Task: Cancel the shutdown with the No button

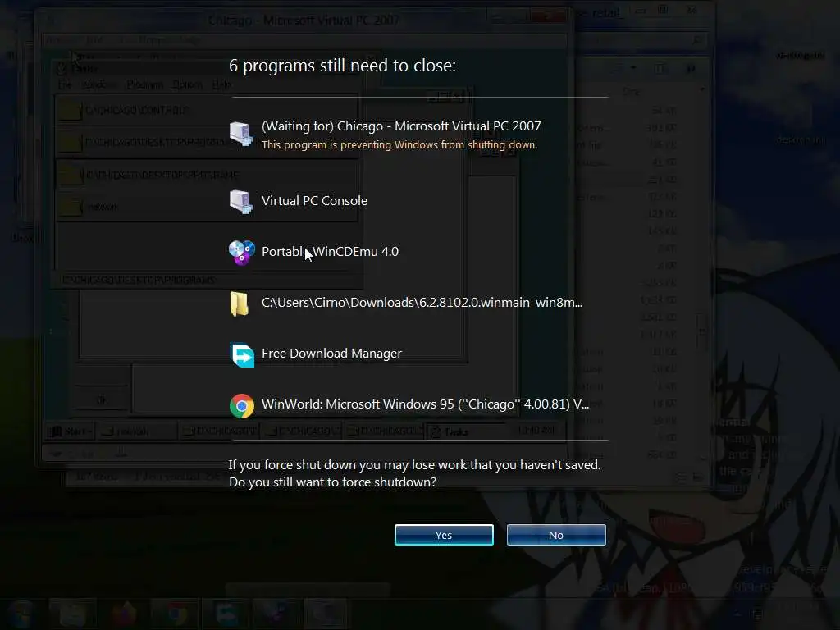Action: pyautogui.click(x=556, y=535)
